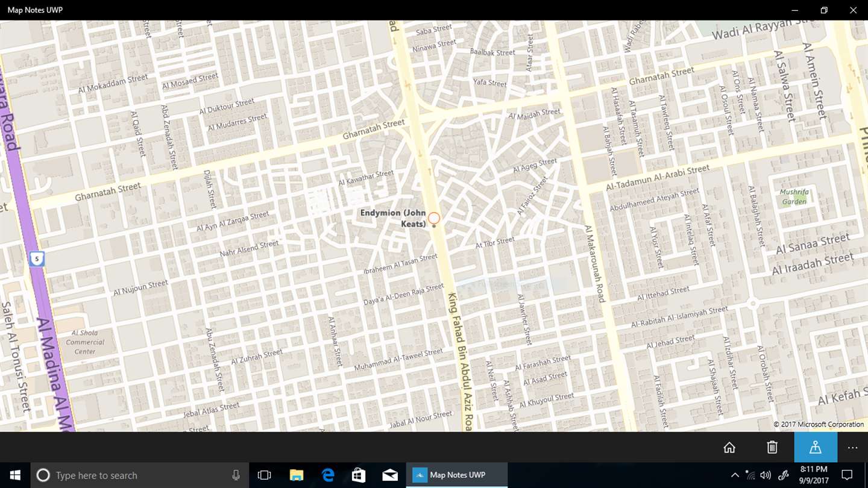Click the Saleh Al Tonusi Street label
This screenshot has width=868, height=488.
(16, 357)
